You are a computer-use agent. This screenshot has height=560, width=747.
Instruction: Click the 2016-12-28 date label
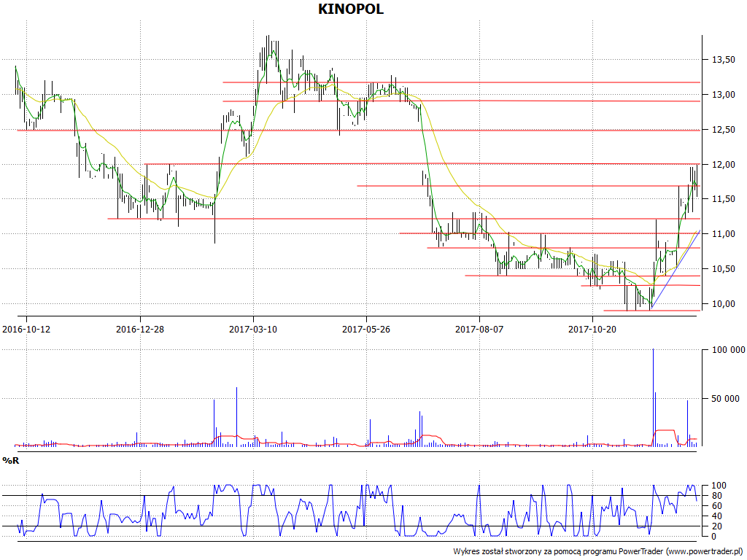click(139, 329)
